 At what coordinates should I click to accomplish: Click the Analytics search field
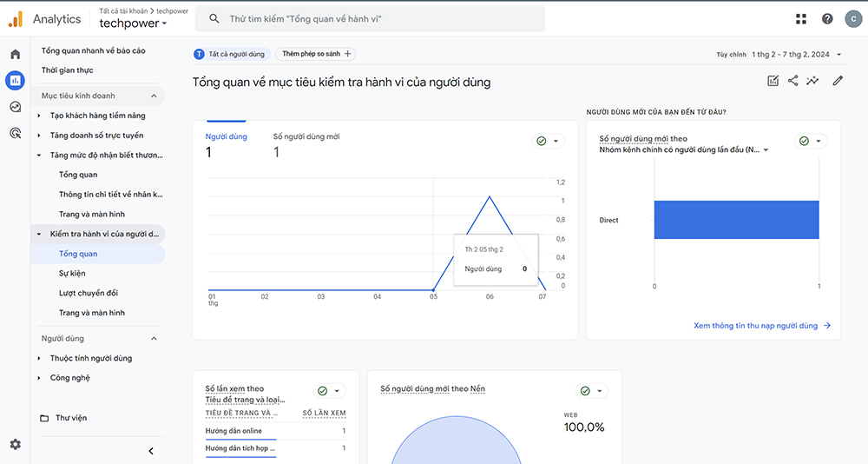click(369, 19)
